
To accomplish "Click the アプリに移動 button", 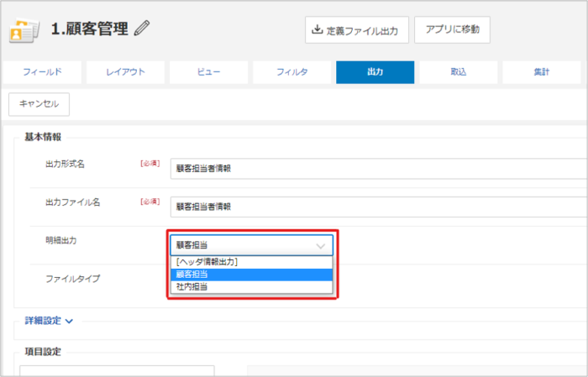I will (452, 29).
